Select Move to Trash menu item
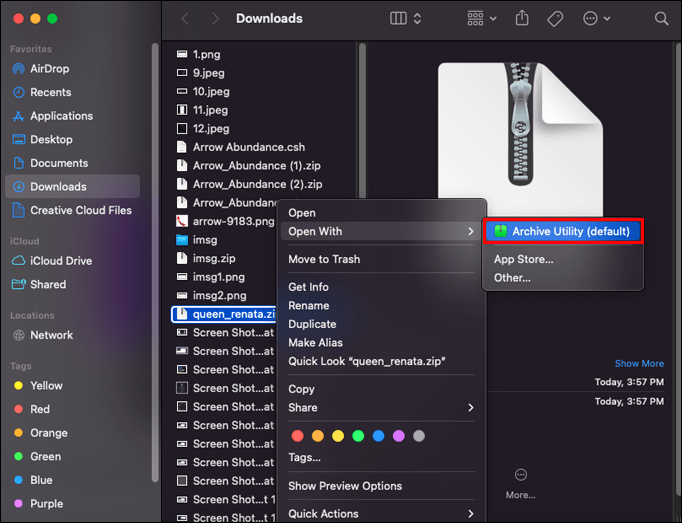The height and width of the screenshot is (523, 682). [324, 259]
